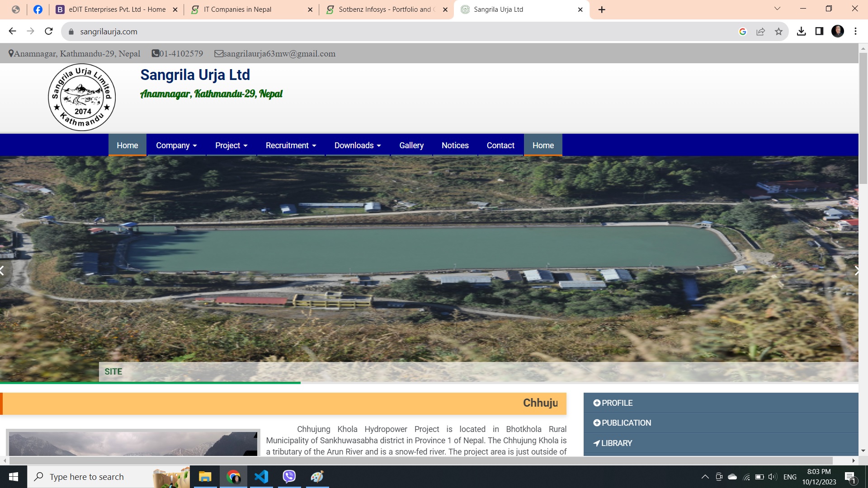Open Visual Studio Code from taskbar
Image resolution: width=868 pixels, height=488 pixels.
click(261, 477)
